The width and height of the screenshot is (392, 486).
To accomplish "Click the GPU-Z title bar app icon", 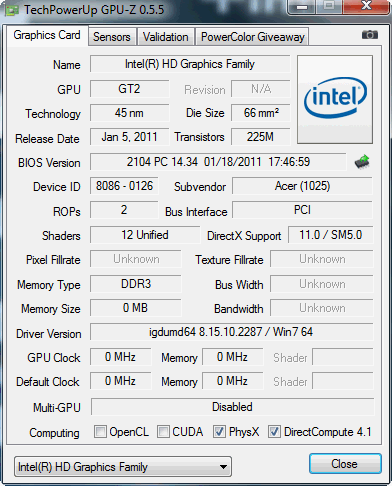I will 11,10.
